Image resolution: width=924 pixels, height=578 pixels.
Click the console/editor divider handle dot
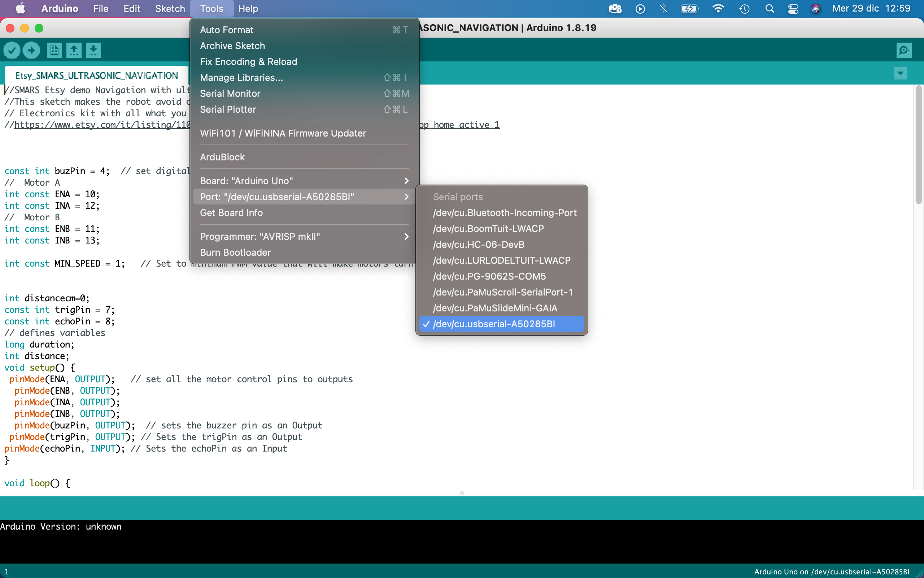click(462, 493)
